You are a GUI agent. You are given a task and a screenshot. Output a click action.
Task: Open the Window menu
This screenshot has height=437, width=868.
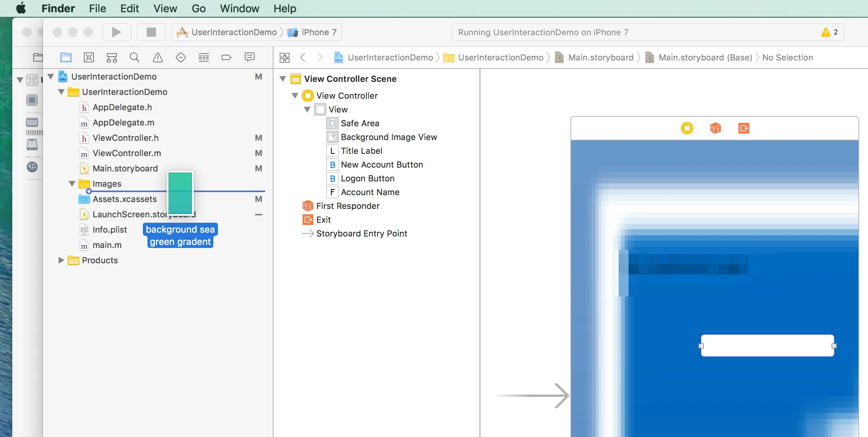tap(239, 8)
